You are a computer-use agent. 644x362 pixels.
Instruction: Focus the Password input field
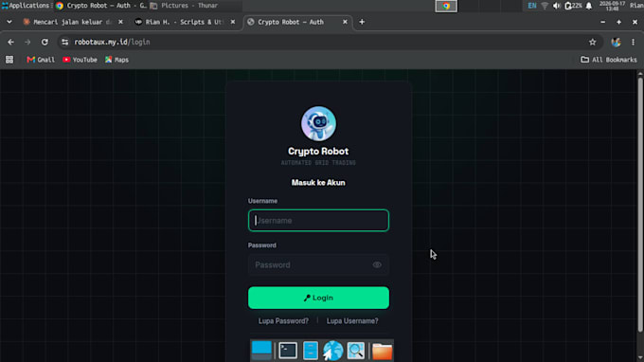coord(318,264)
